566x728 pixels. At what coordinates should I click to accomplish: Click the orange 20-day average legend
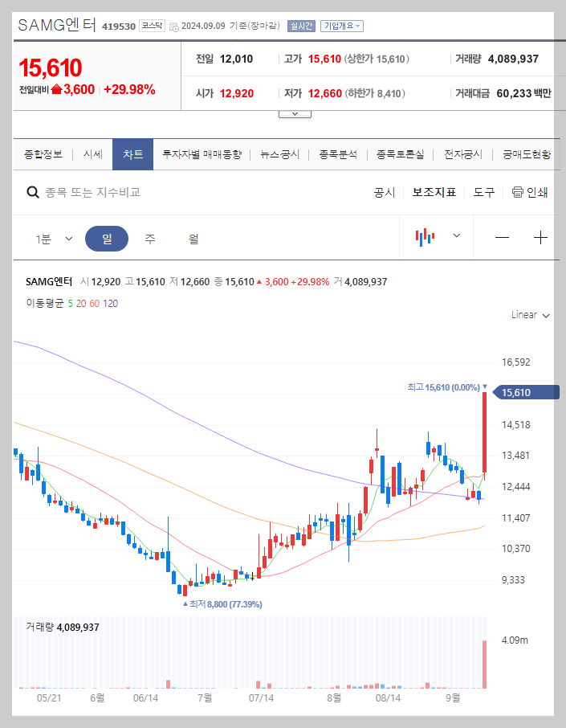(80, 305)
